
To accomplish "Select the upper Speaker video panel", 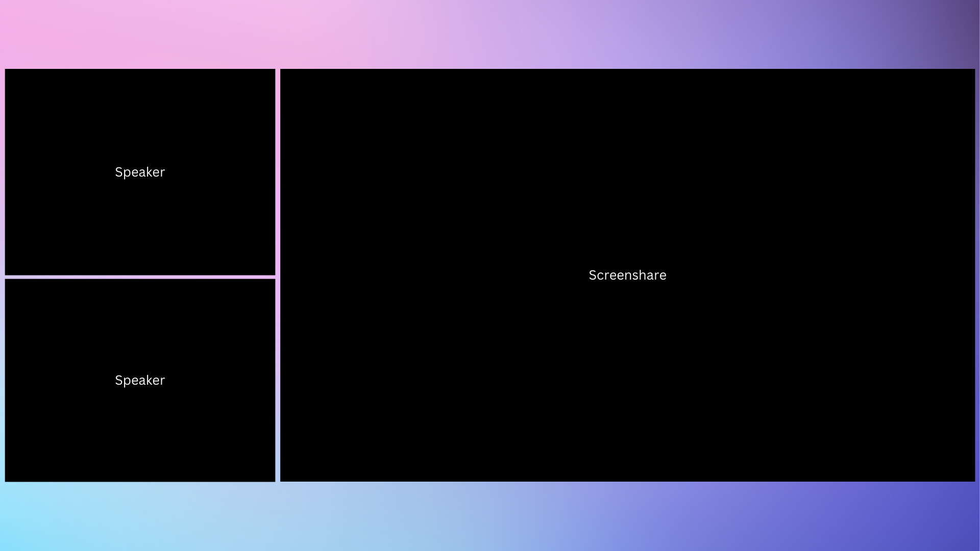I will tap(140, 172).
